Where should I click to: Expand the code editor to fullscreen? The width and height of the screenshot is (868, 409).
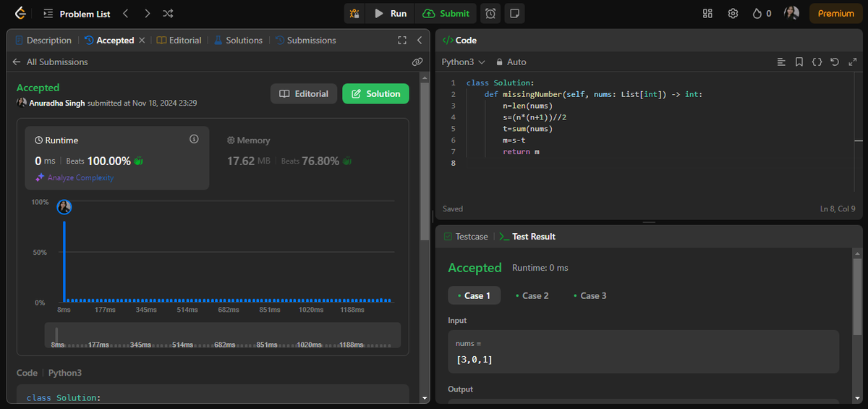click(x=852, y=62)
